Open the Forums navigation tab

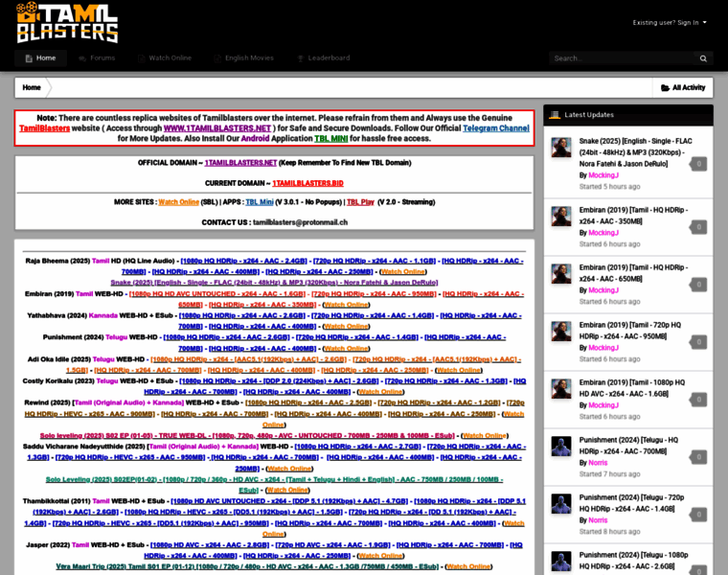click(97, 58)
